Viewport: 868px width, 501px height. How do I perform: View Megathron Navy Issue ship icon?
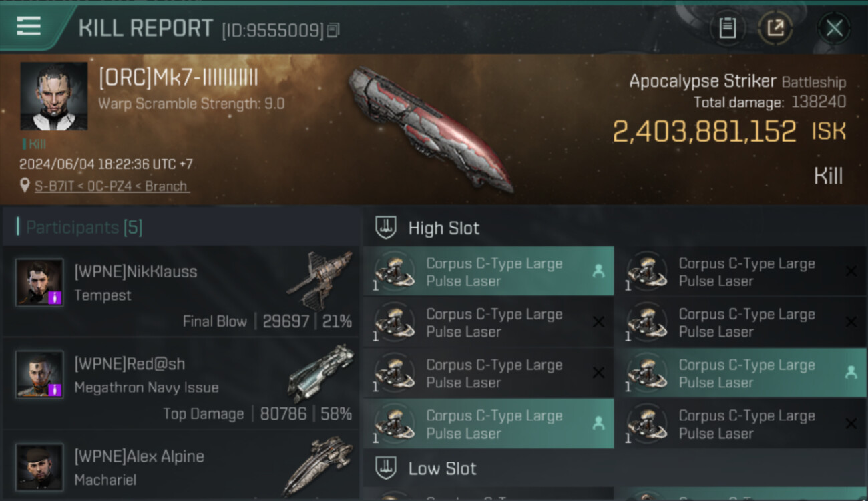pyautogui.click(x=320, y=373)
